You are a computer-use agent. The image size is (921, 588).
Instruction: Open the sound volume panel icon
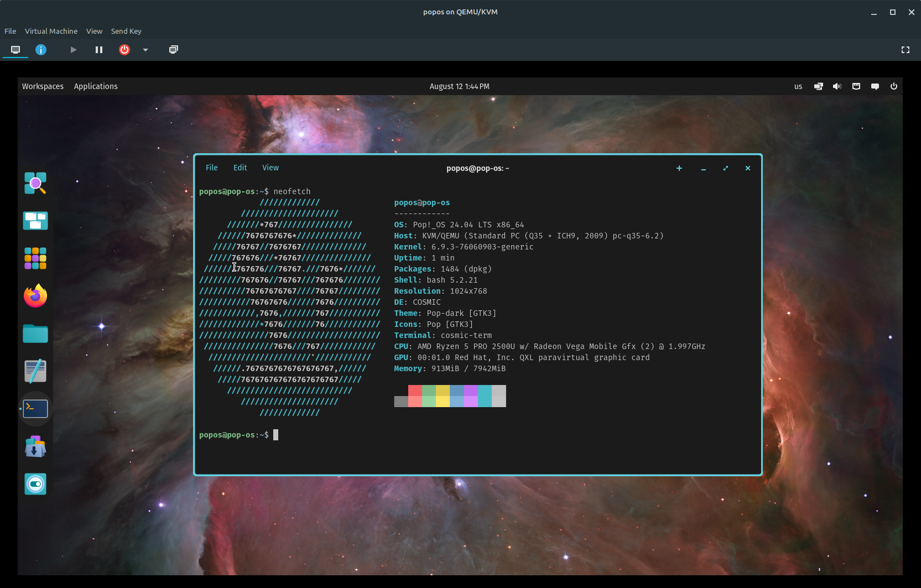[x=837, y=86]
